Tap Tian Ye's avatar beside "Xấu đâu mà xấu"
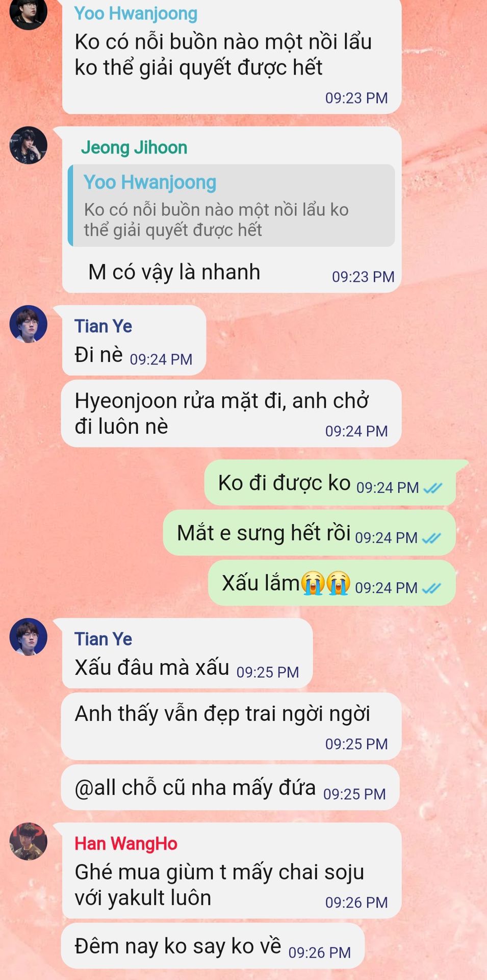 coord(29,637)
